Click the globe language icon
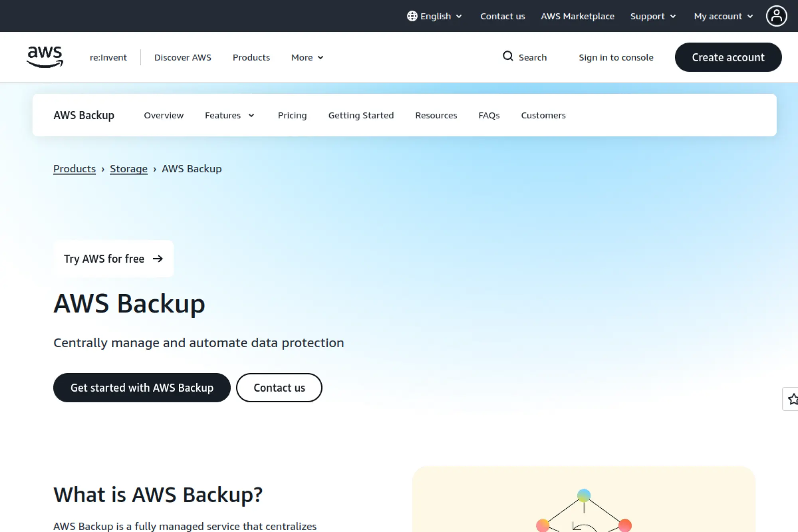Viewport: 798px width, 532px height. coord(411,16)
